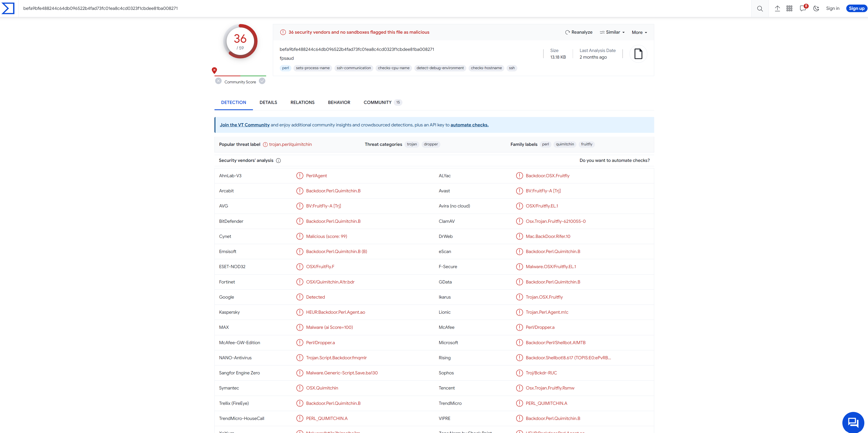
Task: Switch to the DETAILS tab
Action: 268,102
